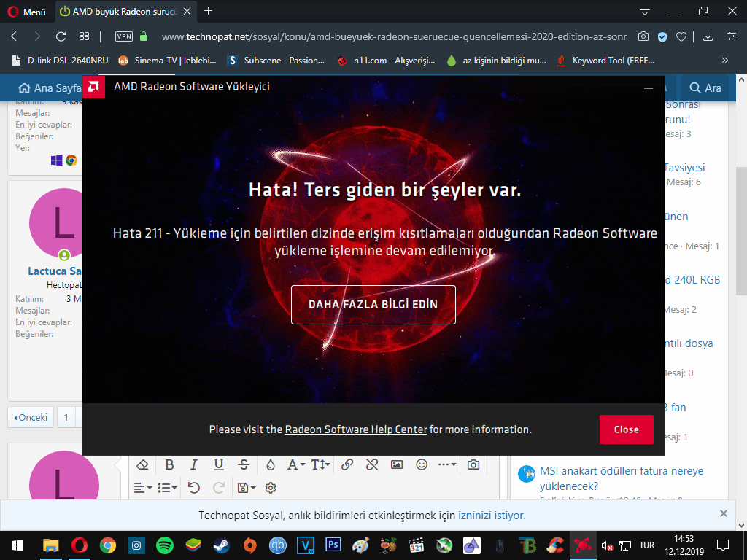Viewport: 747px width, 560px height.
Task: Open Opera easy setup sliders icon
Action: (732, 36)
